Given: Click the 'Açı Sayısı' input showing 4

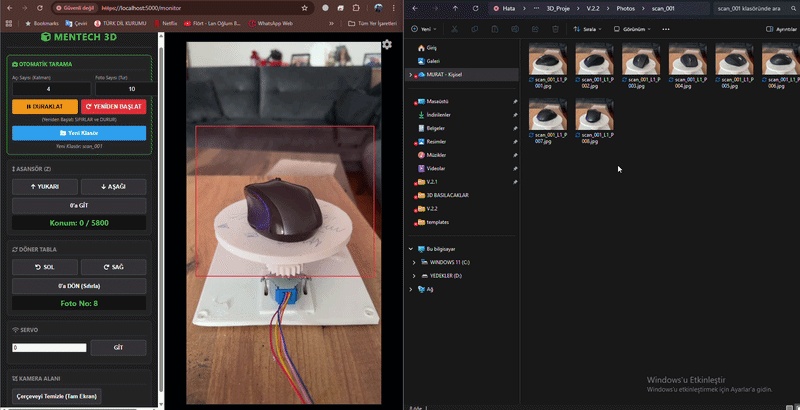Looking at the screenshot, I should point(52,89).
